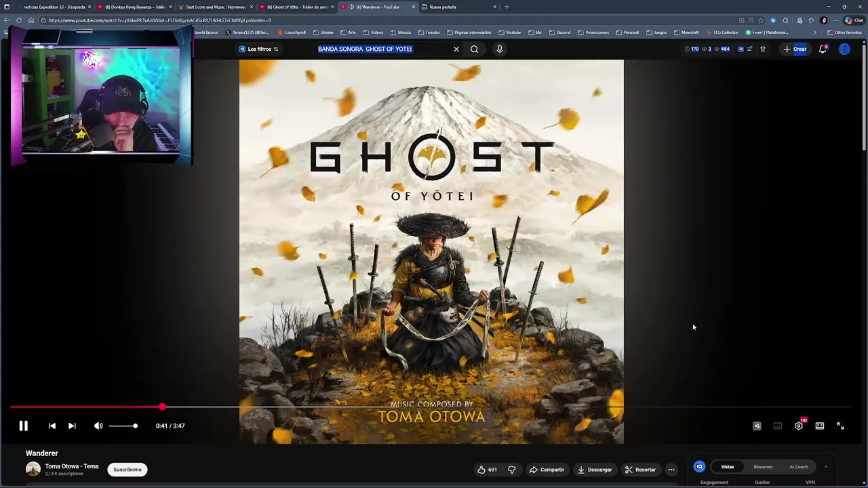This screenshot has height=488, width=868.
Task: Open the Arte bookmarks folder
Action: click(349, 33)
